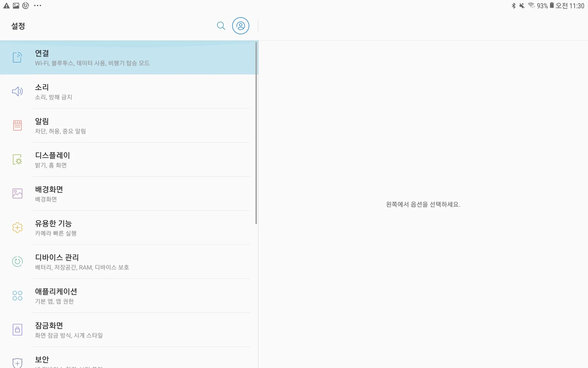Image resolution: width=588 pixels, height=368 pixels.
Task: Click the 알림 notification icon
Action: 17,125
